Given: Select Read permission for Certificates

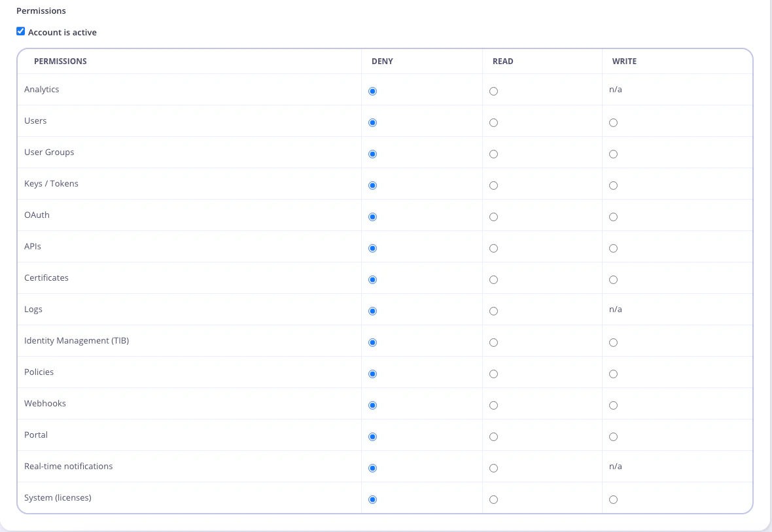Looking at the screenshot, I should tap(493, 279).
